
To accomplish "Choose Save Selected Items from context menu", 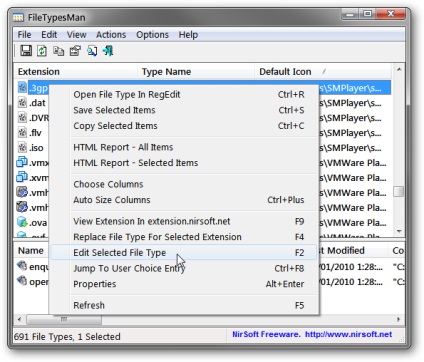I will point(184,110).
